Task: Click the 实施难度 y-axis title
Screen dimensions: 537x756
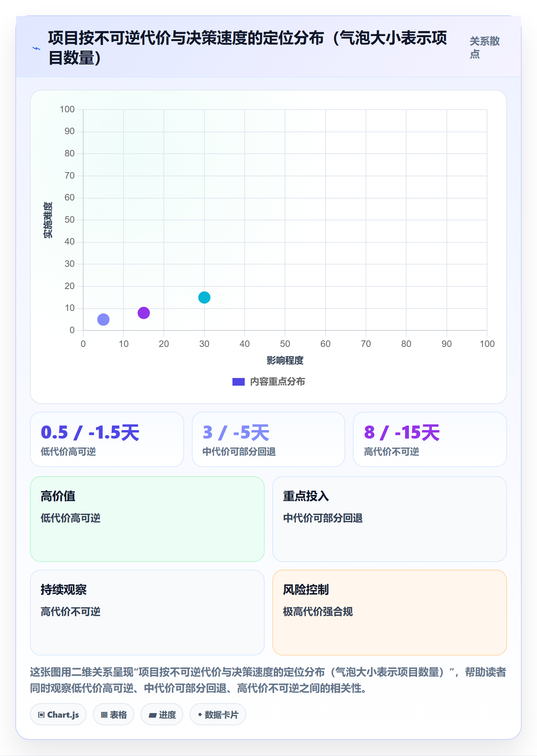Action: pos(48,220)
